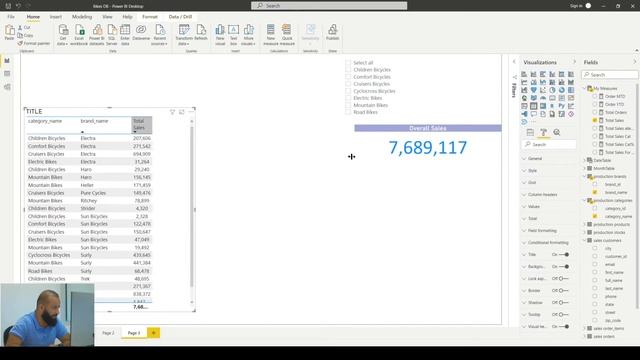This screenshot has height=360, width=640.
Task: Check the brand_id field
Action: pyautogui.click(x=595, y=184)
